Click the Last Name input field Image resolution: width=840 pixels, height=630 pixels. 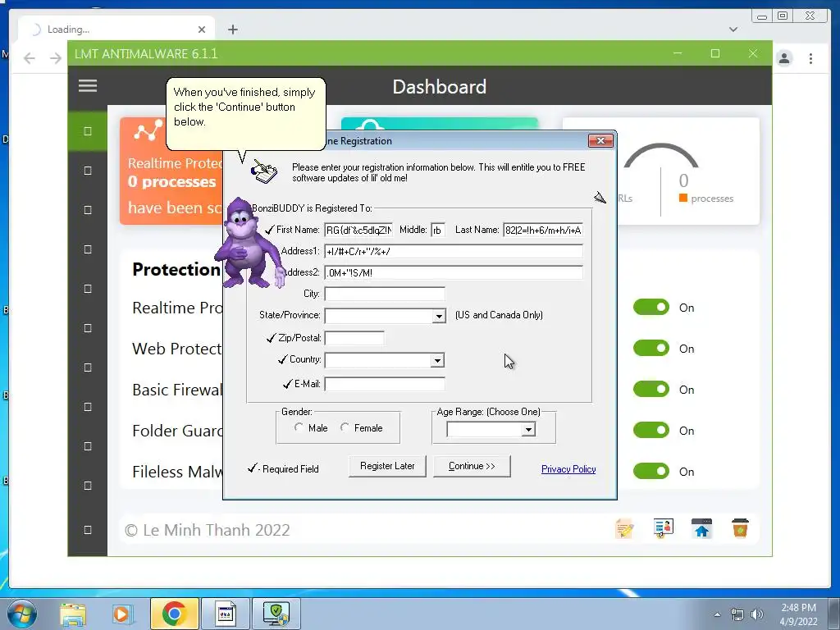click(x=543, y=230)
